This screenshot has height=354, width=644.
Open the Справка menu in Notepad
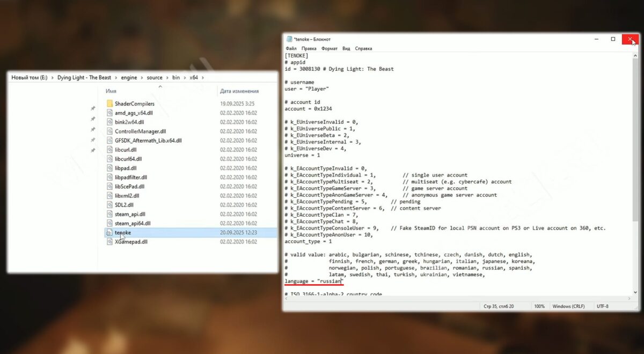pos(363,48)
